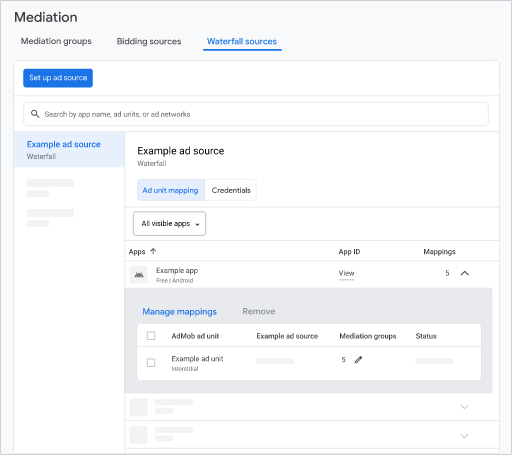Select the Ad unit mapping tab
This screenshot has height=455, width=512.
click(x=171, y=190)
